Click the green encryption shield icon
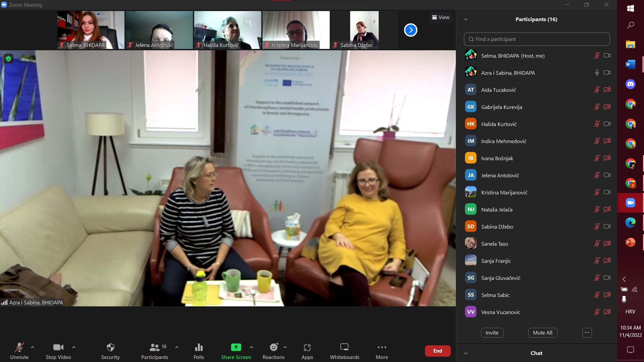644x362 pixels. click(x=8, y=59)
